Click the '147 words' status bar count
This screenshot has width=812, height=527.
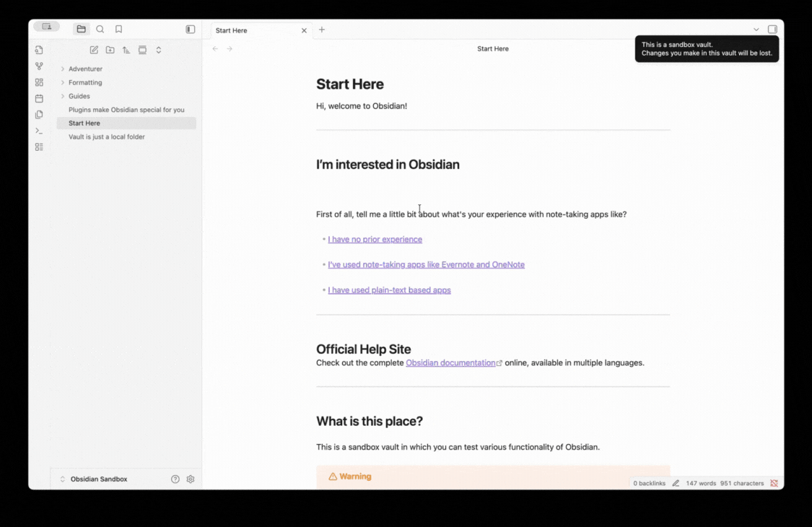[x=701, y=484]
